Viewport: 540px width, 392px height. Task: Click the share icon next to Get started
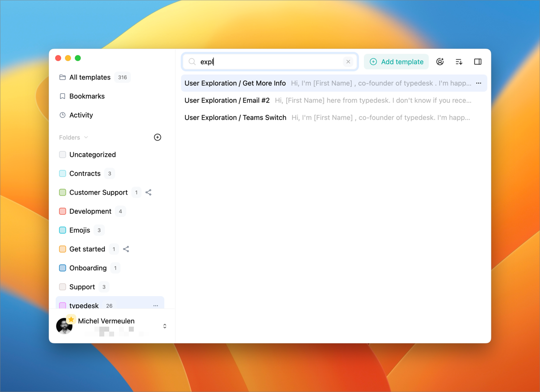[126, 249]
